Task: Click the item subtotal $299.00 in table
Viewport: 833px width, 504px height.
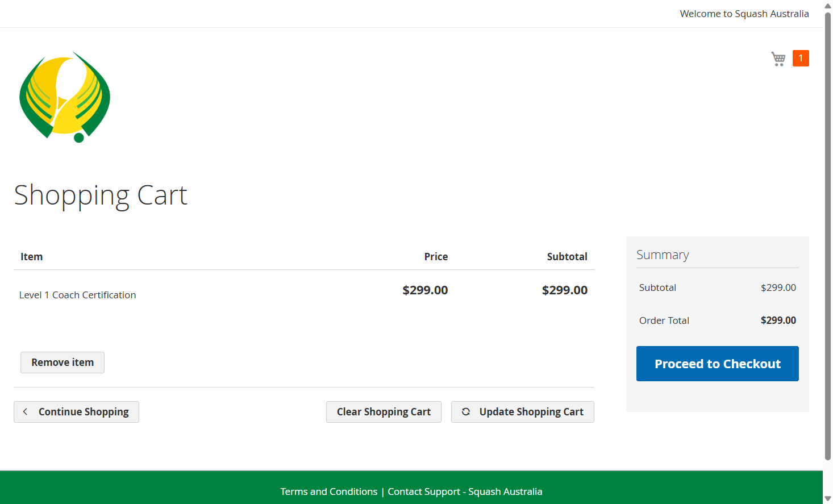Action: point(565,290)
